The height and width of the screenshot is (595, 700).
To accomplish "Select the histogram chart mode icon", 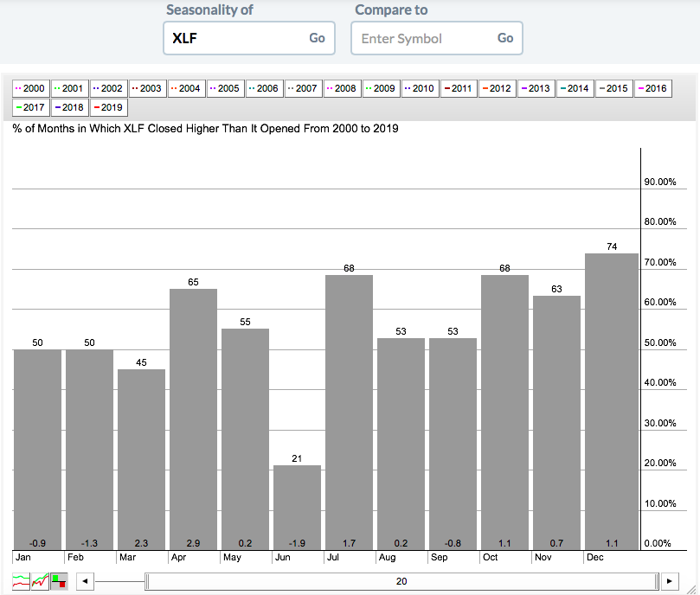I will (x=59, y=580).
